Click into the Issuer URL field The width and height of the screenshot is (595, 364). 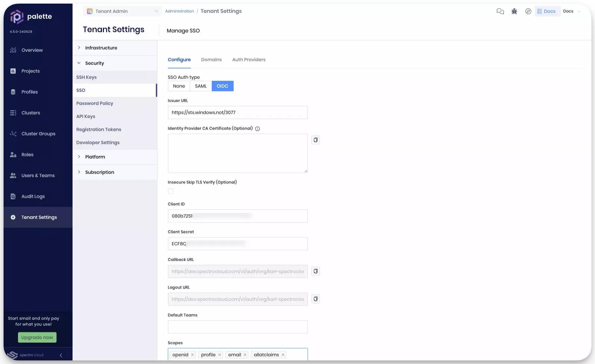[x=238, y=113]
